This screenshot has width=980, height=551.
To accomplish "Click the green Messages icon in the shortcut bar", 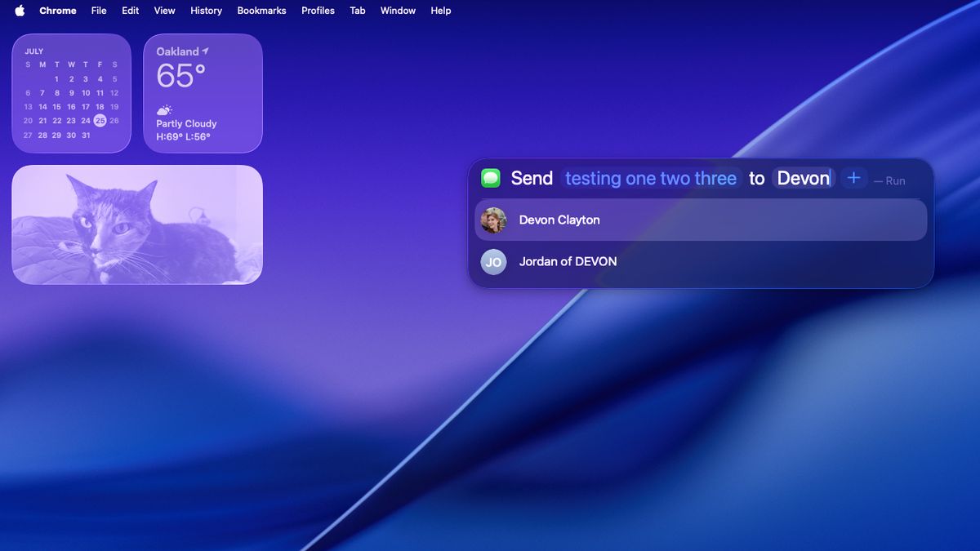I will pyautogui.click(x=490, y=178).
